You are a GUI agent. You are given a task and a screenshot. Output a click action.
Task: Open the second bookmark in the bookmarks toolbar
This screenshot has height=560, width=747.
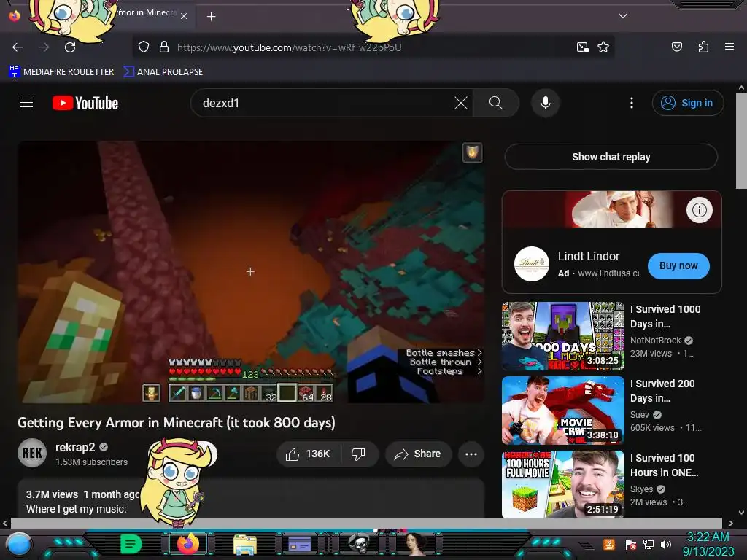(163, 72)
